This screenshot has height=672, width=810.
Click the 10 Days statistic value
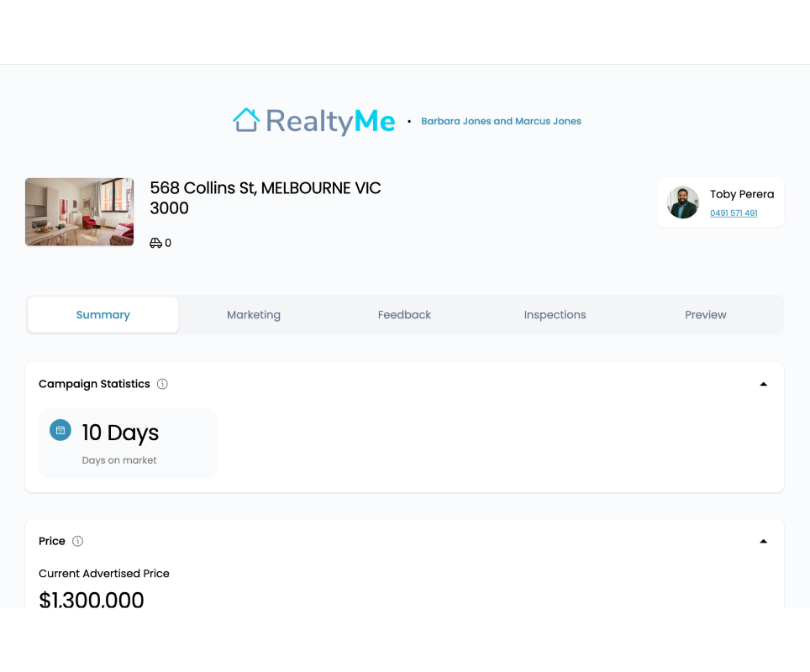coord(120,433)
